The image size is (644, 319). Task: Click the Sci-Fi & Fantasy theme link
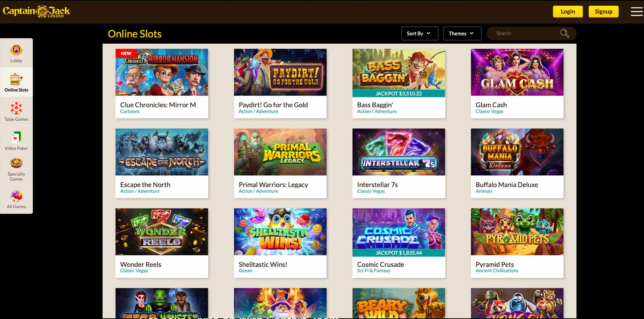(x=373, y=271)
